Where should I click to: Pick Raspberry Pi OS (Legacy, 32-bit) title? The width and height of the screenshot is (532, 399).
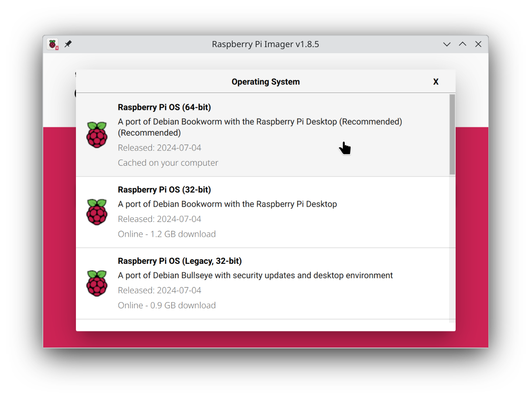coord(180,261)
